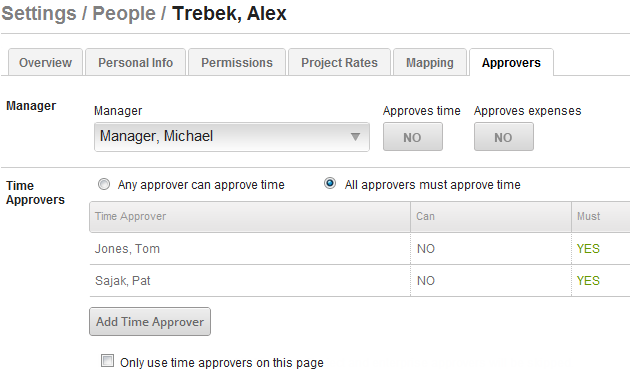Open the Manager, Michael combo box
630x371 pixels.
point(232,137)
